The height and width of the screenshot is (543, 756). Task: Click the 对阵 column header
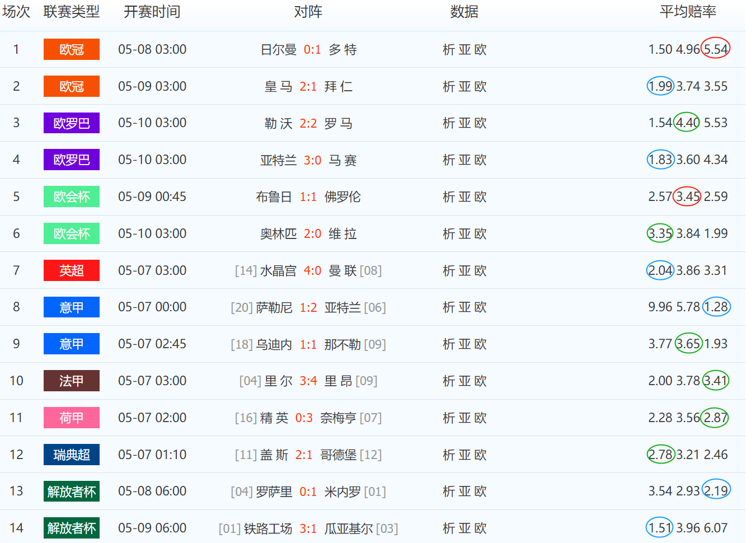(x=308, y=12)
